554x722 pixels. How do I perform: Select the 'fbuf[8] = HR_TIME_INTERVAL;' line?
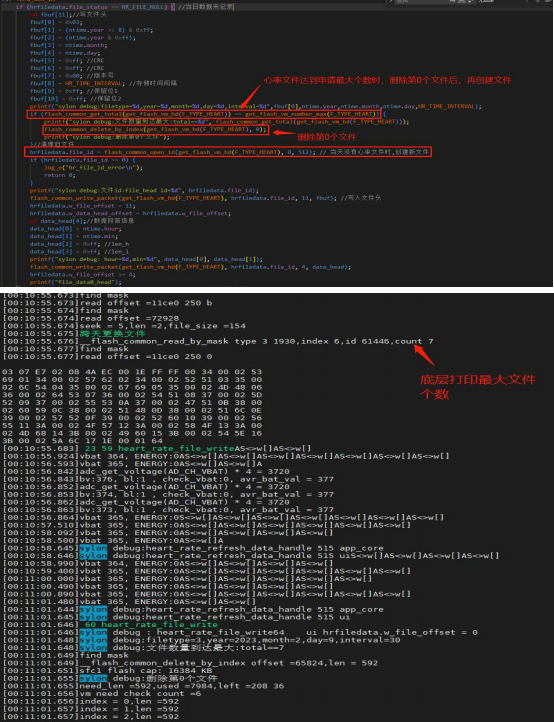point(104,83)
